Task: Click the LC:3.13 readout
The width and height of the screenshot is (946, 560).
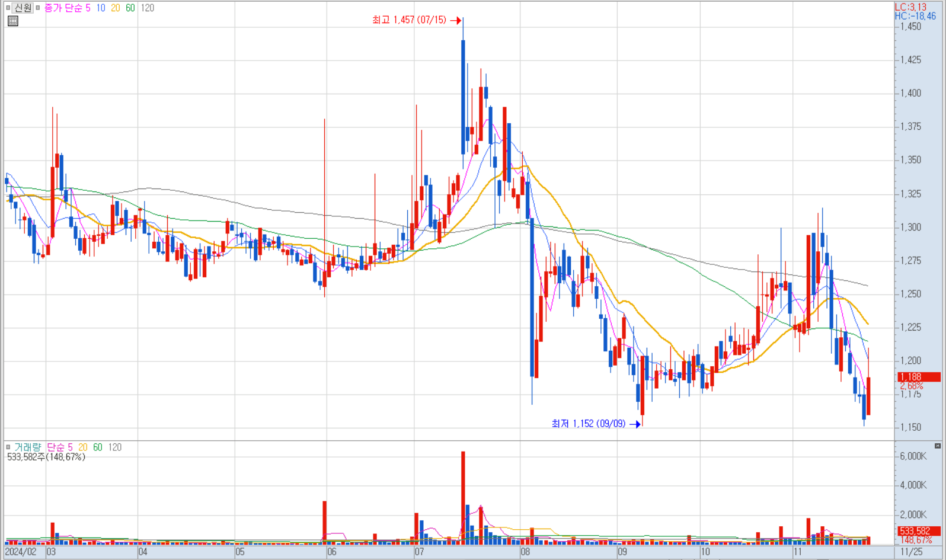Action: (910, 7)
